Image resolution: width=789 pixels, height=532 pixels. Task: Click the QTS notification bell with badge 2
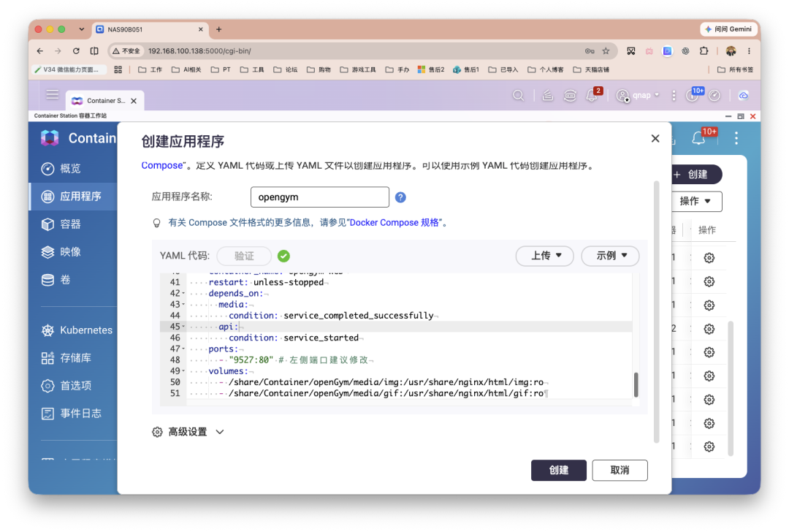click(592, 94)
